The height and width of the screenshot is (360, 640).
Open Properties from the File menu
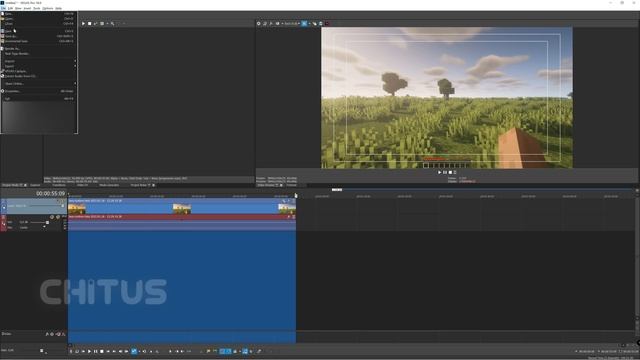[x=38, y=91]
